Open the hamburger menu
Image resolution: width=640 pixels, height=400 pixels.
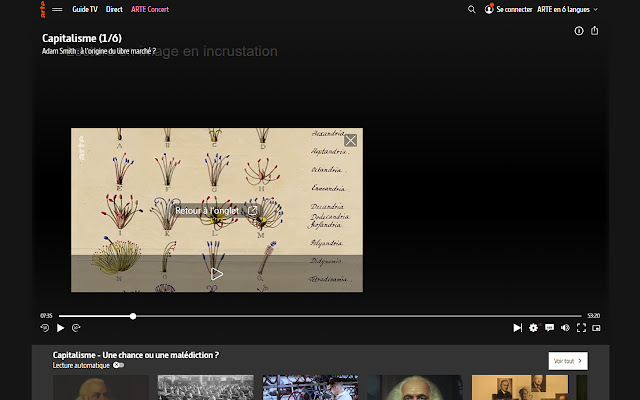tap(57, 9)
